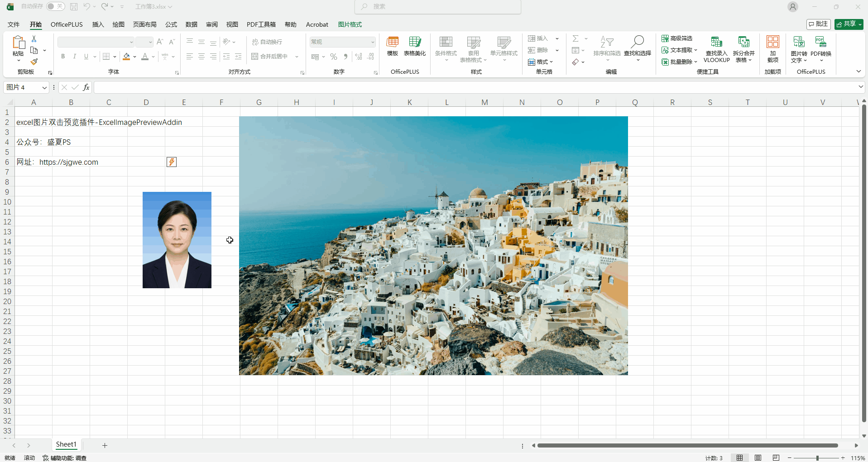Toggle the 自动保存 autosave switch
Image resolution: width=868 pixels, height=462 pixels.
coord(55,6)
